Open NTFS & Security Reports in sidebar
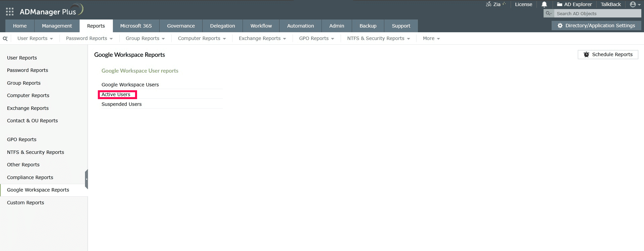Screen dimensions: 644x251 (x=36, y=152)
